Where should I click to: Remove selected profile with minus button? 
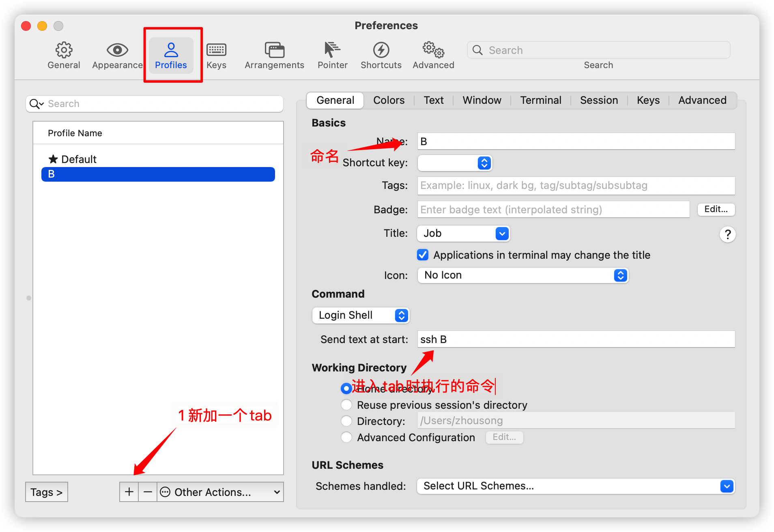coord(148,492)
